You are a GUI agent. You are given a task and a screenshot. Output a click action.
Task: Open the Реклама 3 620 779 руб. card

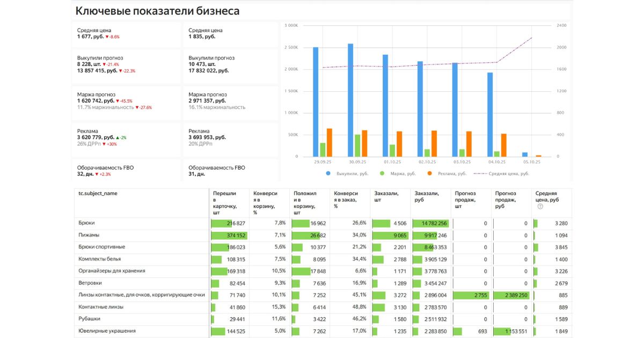pos(126,137)
